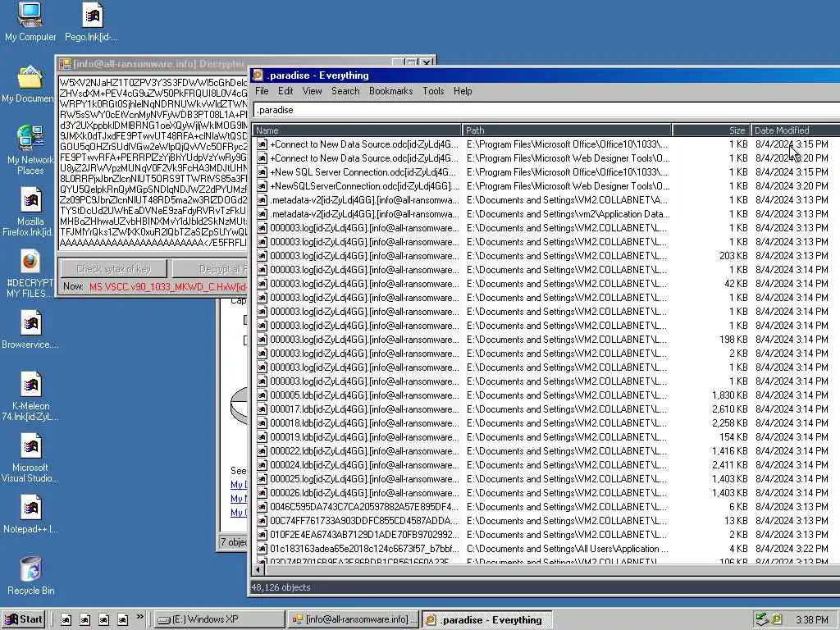Image resolution: width=840 pixels, height=630 pixels.
Task: Open the File menu in Everything
Action: pyautogui.click(x=262, y=91)
